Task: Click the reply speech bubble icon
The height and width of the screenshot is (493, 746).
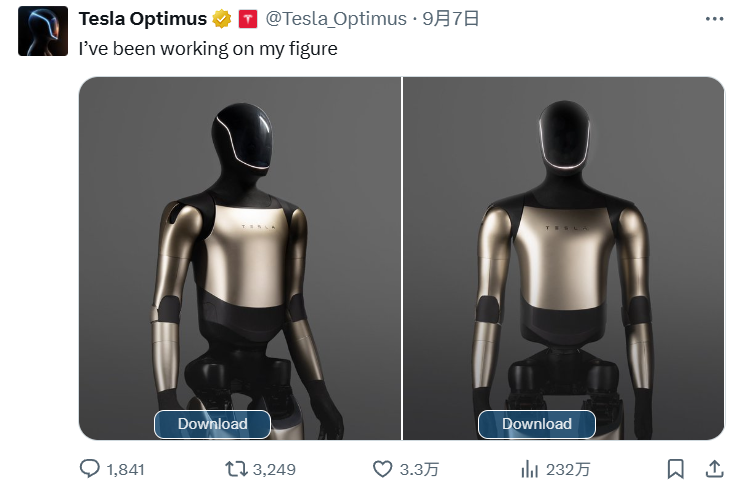Action: click(x=90, y=468)
